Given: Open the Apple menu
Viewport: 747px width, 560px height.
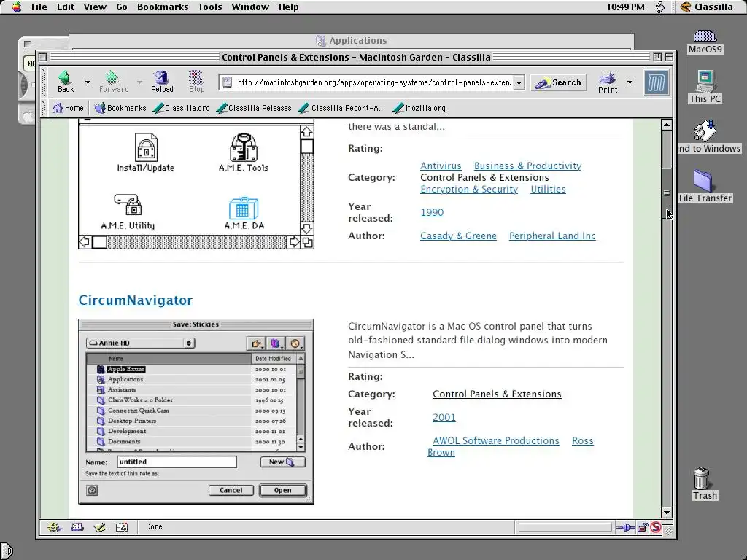Looking at the screenshot, I should coord(17,7).
